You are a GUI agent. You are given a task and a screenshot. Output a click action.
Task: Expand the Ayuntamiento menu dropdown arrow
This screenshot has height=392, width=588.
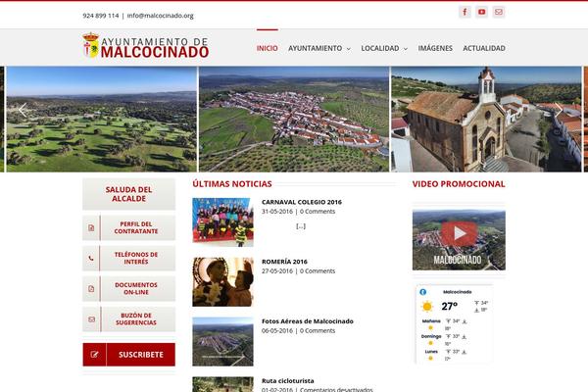349,49
